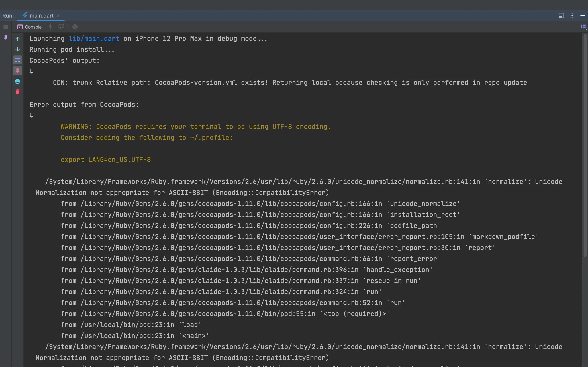This screenshot has width=588, height=367.
Task: Hide the Run tool window
Action: point(582,15)
